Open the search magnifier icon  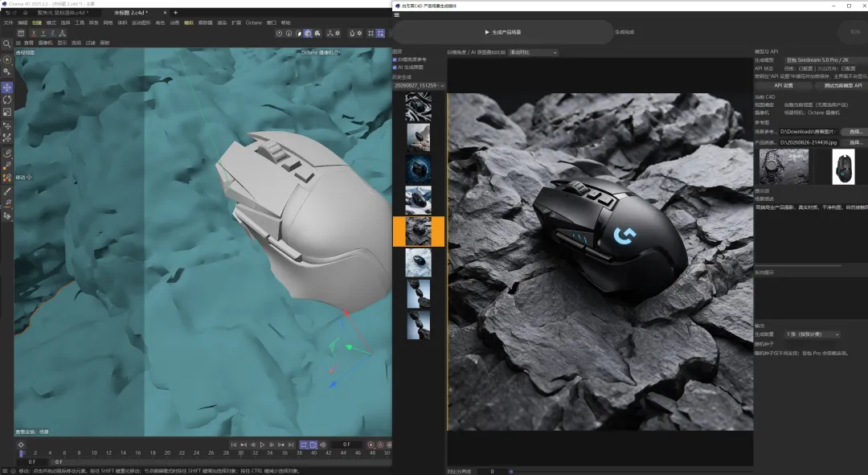click(6, 43)
